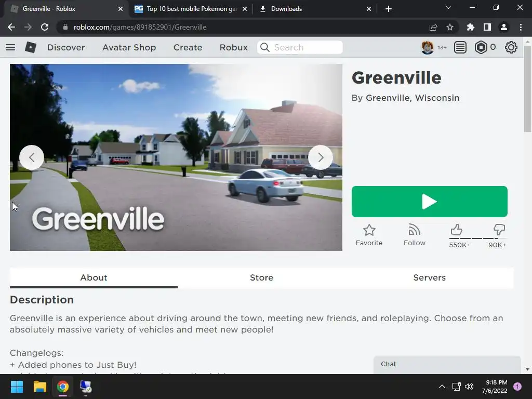Close the Greenville - Roblox tab
Viewport: 532px width, 399px height.
point(121,9)
